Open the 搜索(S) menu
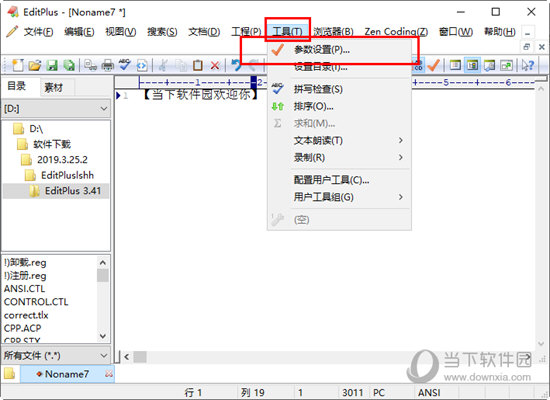 (162, 32)
